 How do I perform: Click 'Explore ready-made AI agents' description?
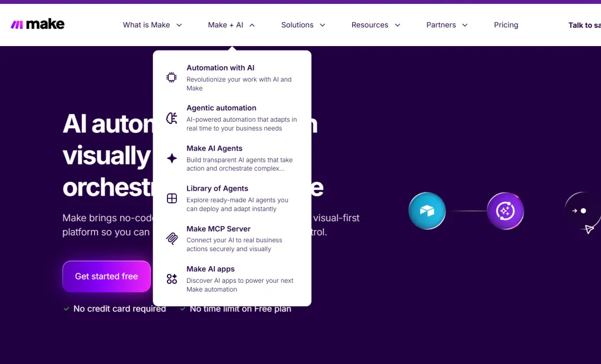[237, 205]
